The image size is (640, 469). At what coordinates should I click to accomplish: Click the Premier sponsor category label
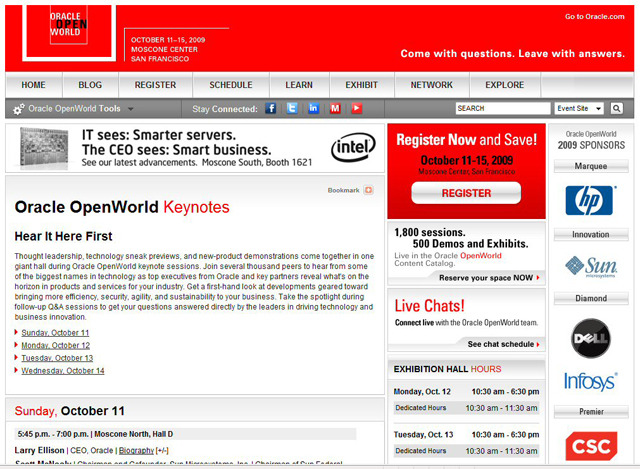coord(591,411)
